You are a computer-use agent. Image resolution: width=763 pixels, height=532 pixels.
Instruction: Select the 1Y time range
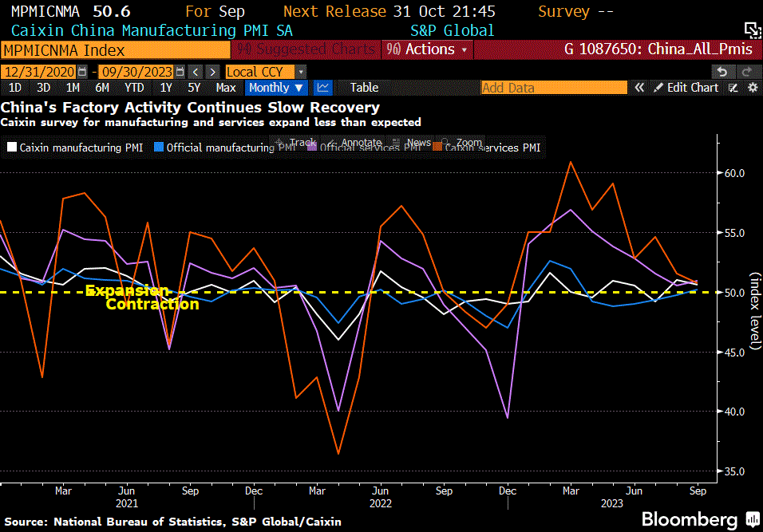[x=166, y=88]
